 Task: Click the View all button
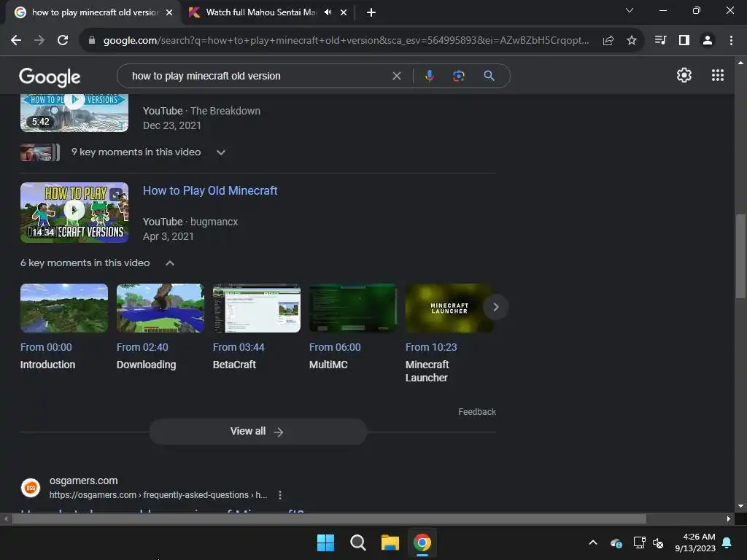point(258,432)
